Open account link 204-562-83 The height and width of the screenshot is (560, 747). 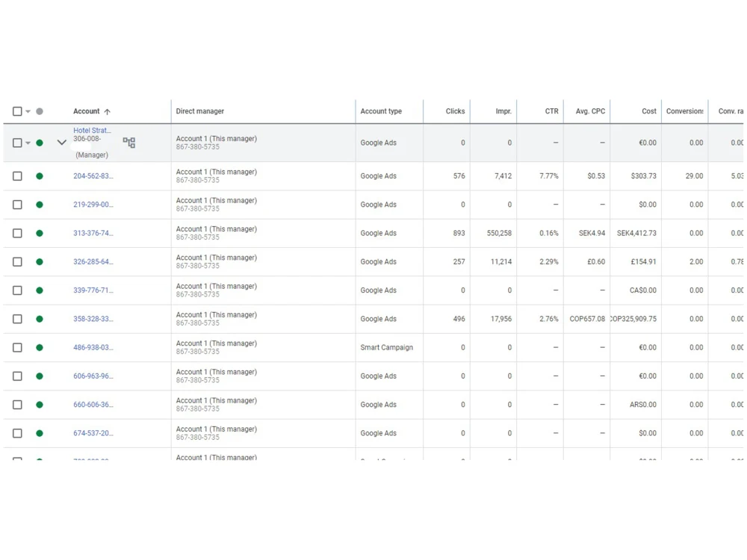pos(93,176)
